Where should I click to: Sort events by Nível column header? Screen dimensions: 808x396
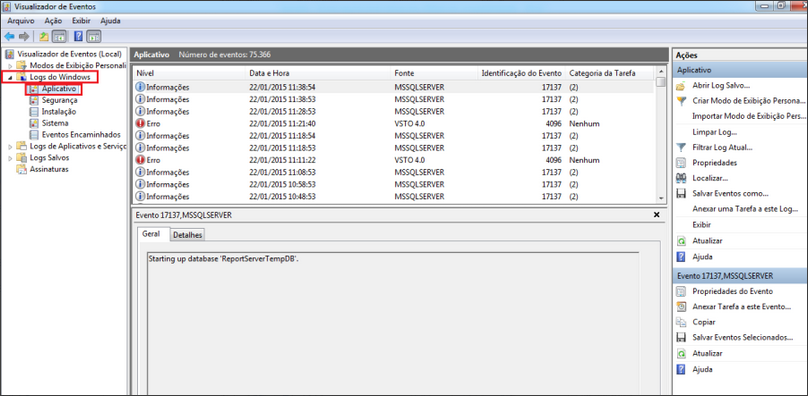190,73
